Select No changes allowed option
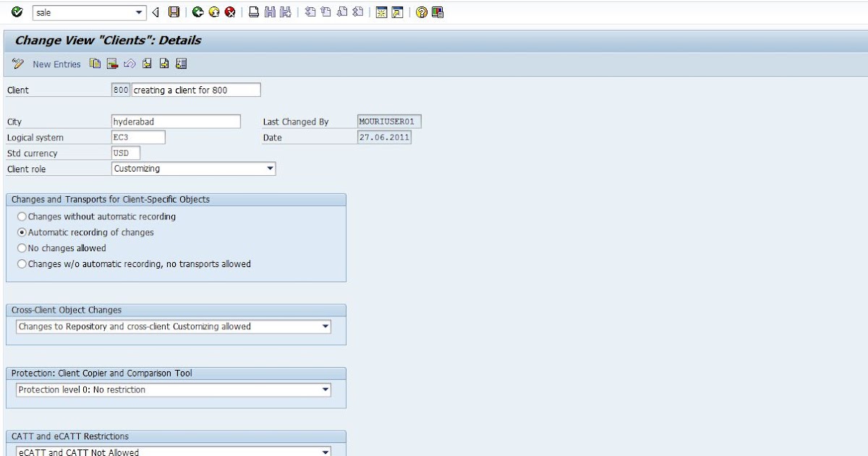The height and width of the screenshot is (456, 868). (x=22, y=248)
